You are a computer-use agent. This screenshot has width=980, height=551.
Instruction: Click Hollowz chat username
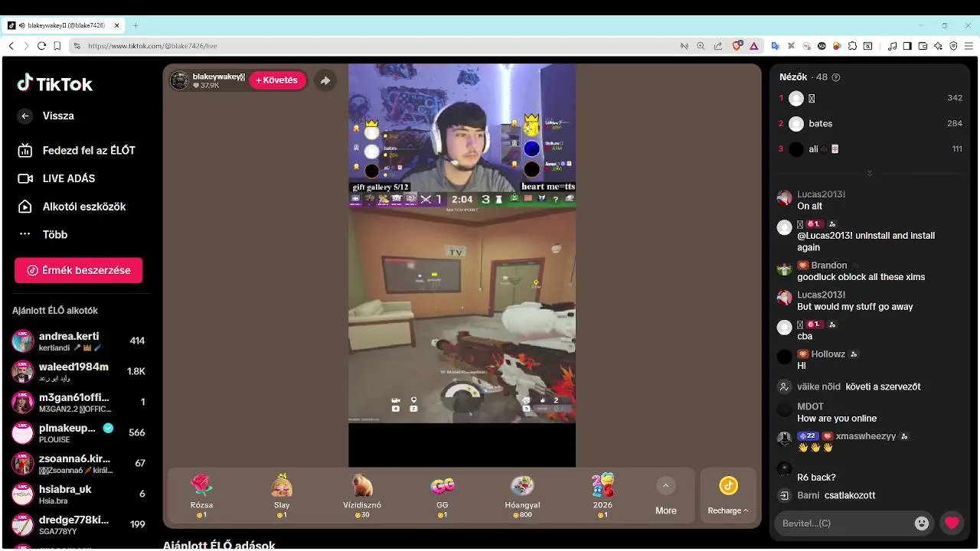coord(828,354)
